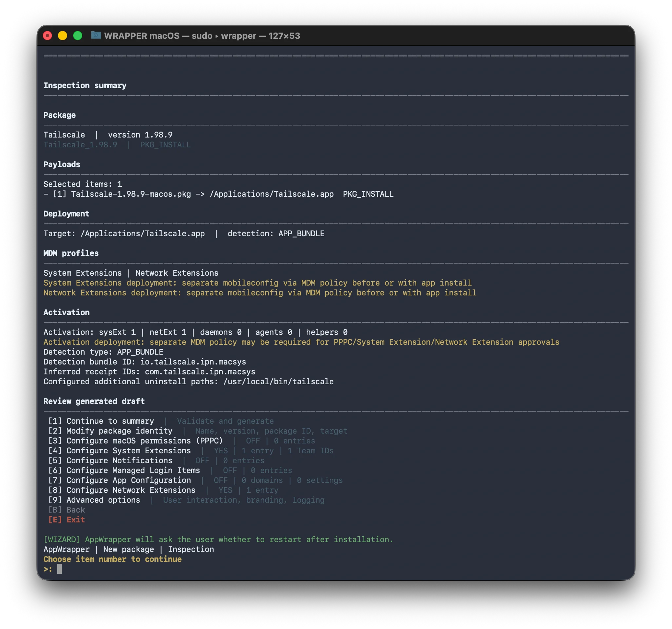Click 'Tailscale | version 1.98.9' line
This screenshot has height=629, width=672.
(x=108, y=135)
